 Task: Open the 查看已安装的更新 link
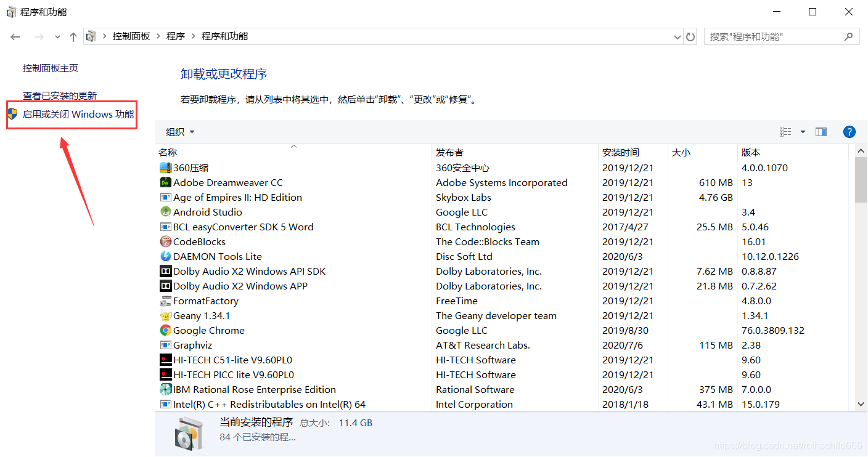pyautogui.click(x=60, y=96)
